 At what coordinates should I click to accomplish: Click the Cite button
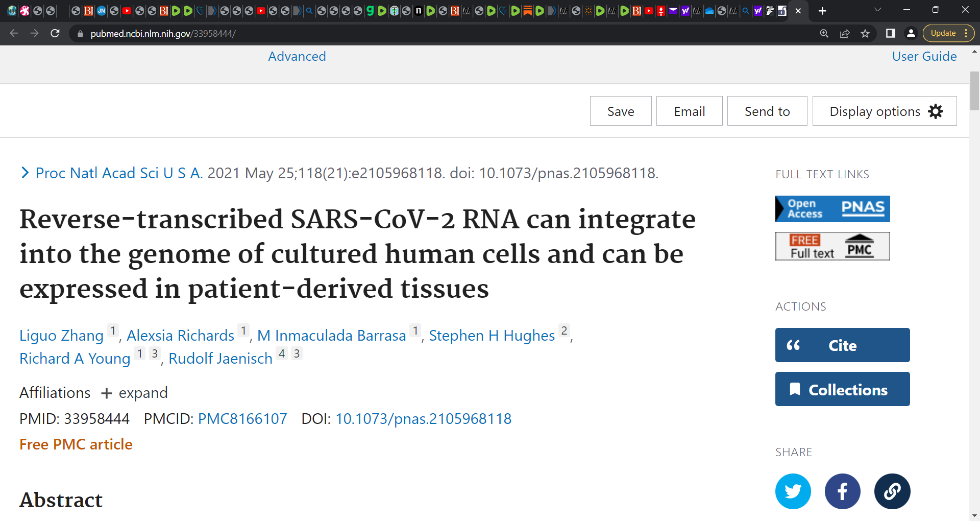[x=842, y=345]
